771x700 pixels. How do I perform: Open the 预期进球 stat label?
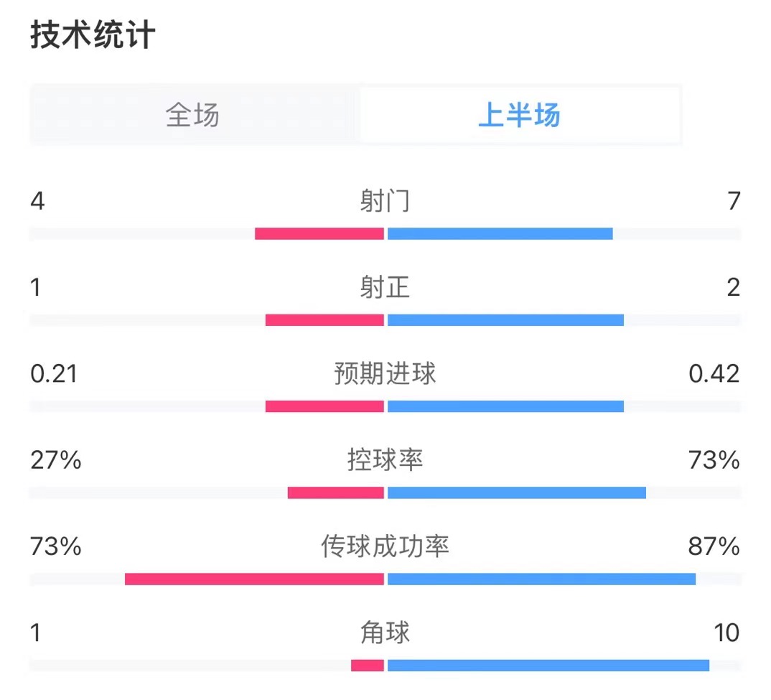tap(385, 374)
